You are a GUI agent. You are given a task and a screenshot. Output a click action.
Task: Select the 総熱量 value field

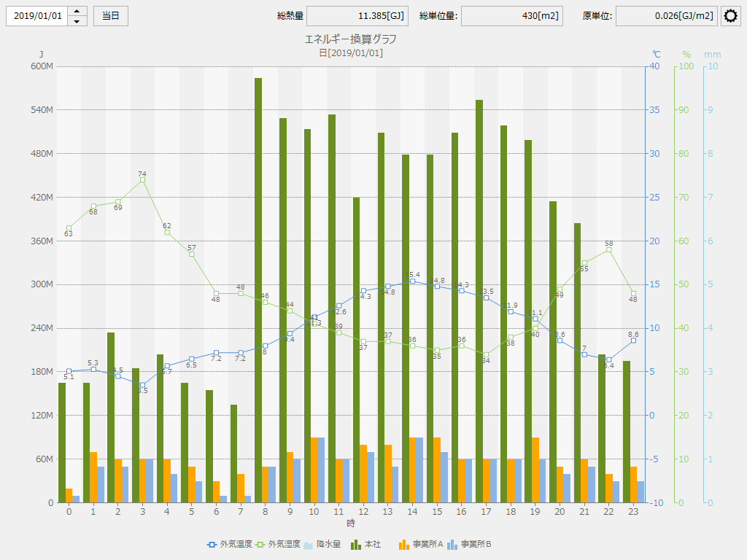[357, 16]
